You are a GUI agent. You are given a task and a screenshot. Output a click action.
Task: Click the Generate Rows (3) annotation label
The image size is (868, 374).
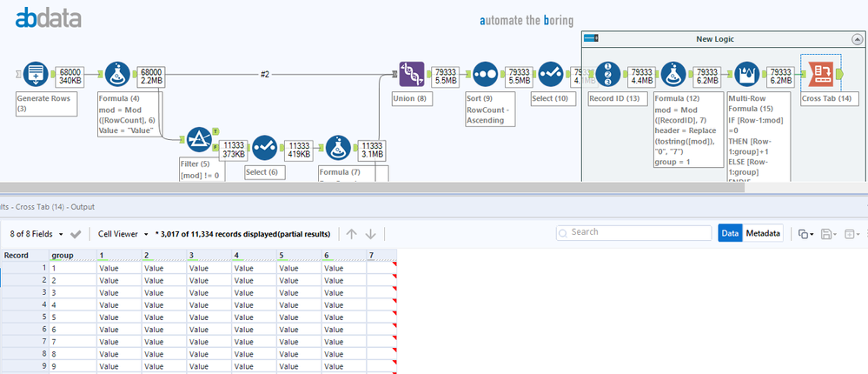pyautogui.click(x=47, y=103)
